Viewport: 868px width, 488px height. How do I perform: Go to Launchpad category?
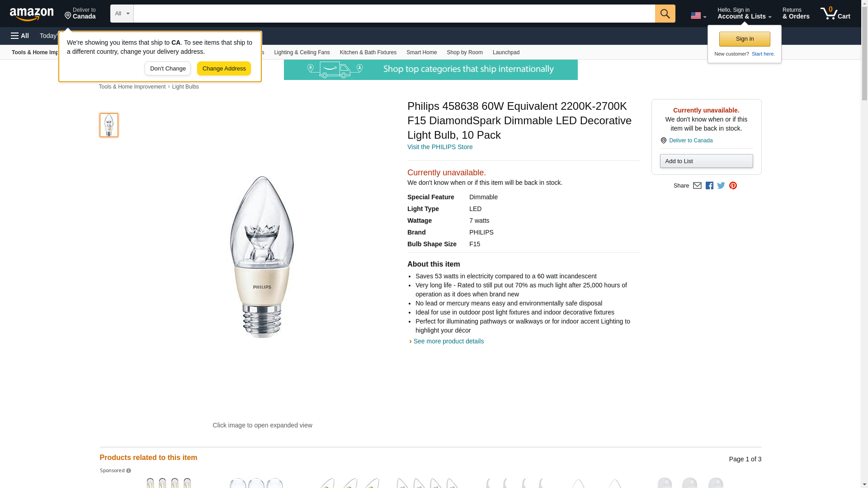tap(506, 52)
